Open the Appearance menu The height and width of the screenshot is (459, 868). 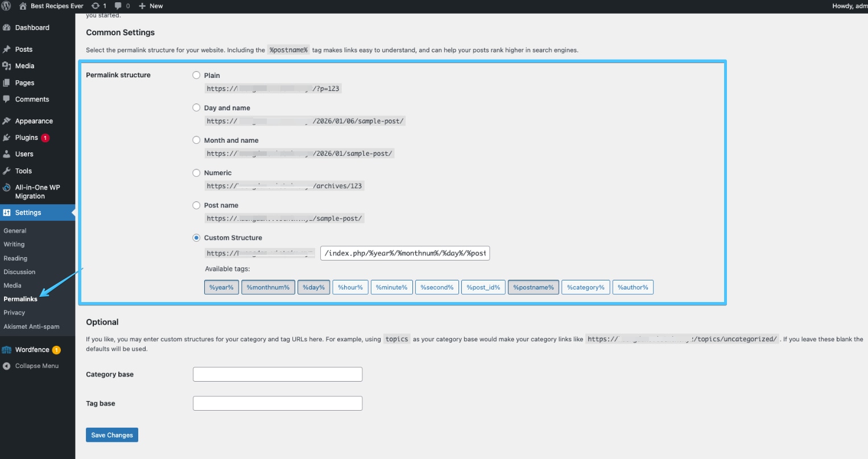click(x=34, y=121)
